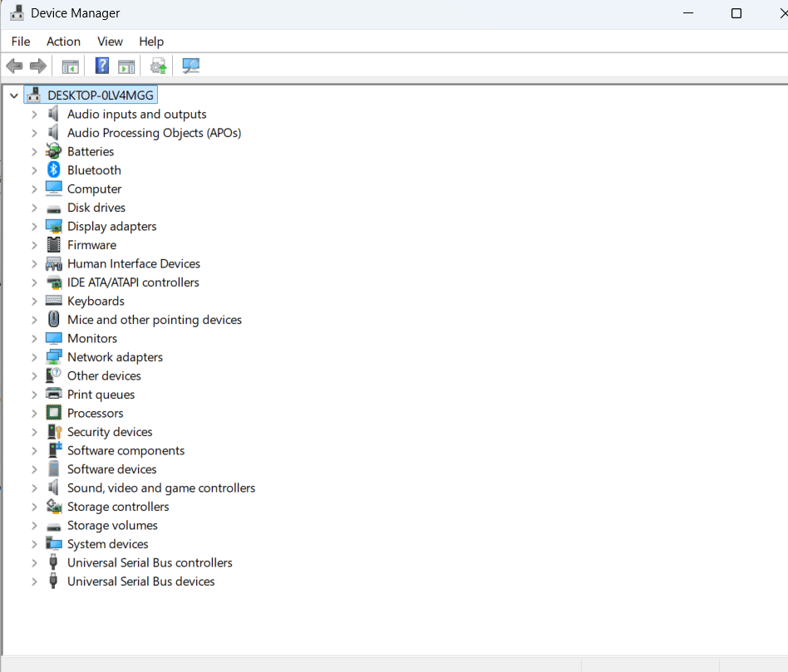The image size is (788, 672).
Task: Click the Show/Hide console tree icon
Action: tap(71, 66)
